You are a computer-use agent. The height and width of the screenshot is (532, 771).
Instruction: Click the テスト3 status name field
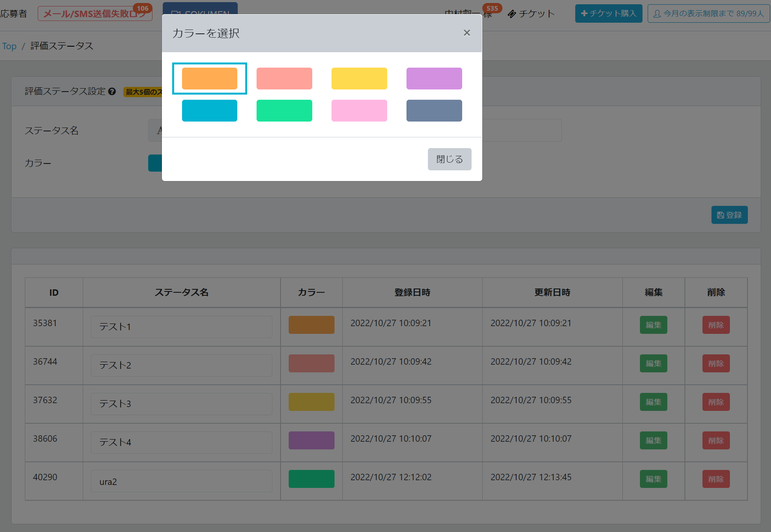(x=181, y=404)
